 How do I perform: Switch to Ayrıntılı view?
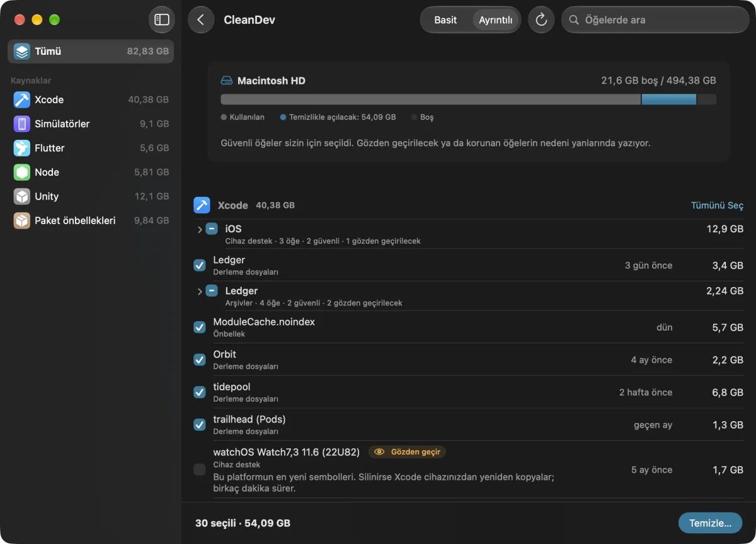(496, 20)
